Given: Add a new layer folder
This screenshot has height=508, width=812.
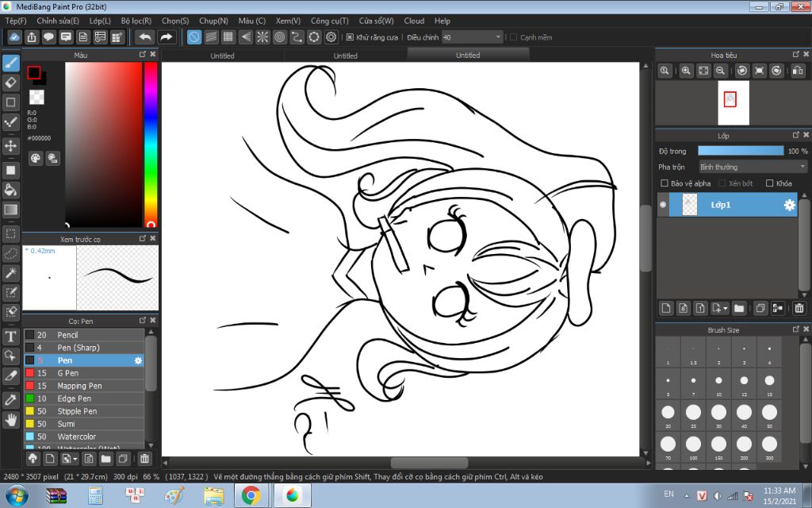Looking at the screenshot, I should point(739,308).
